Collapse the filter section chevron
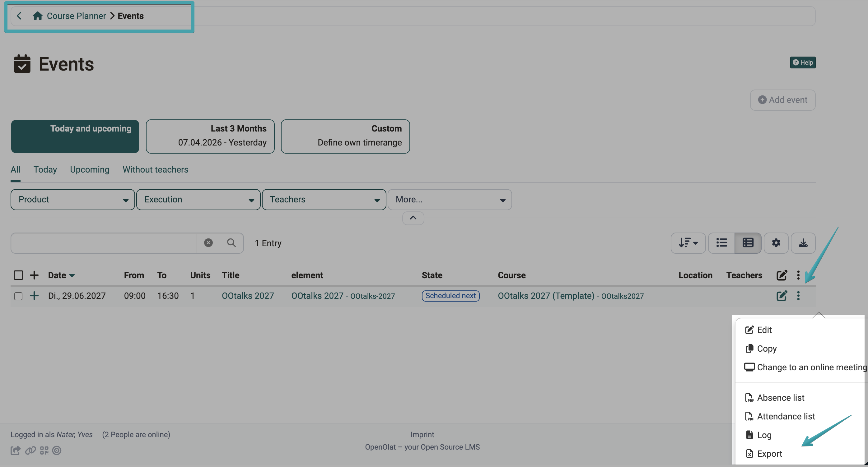This screenshot has width=868, height=467. point(413,218)
